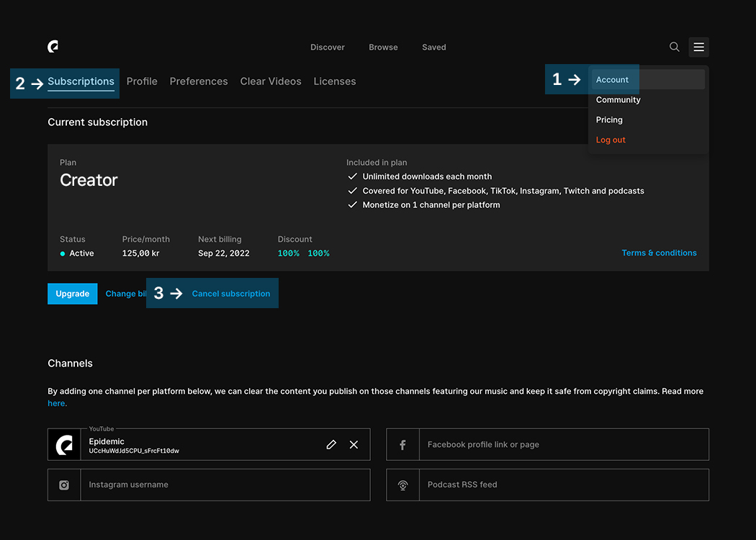Edit the Epidemic YouTube channel pencil icon
The height and width of the screenshot is (540, 756).
point(331,444)
